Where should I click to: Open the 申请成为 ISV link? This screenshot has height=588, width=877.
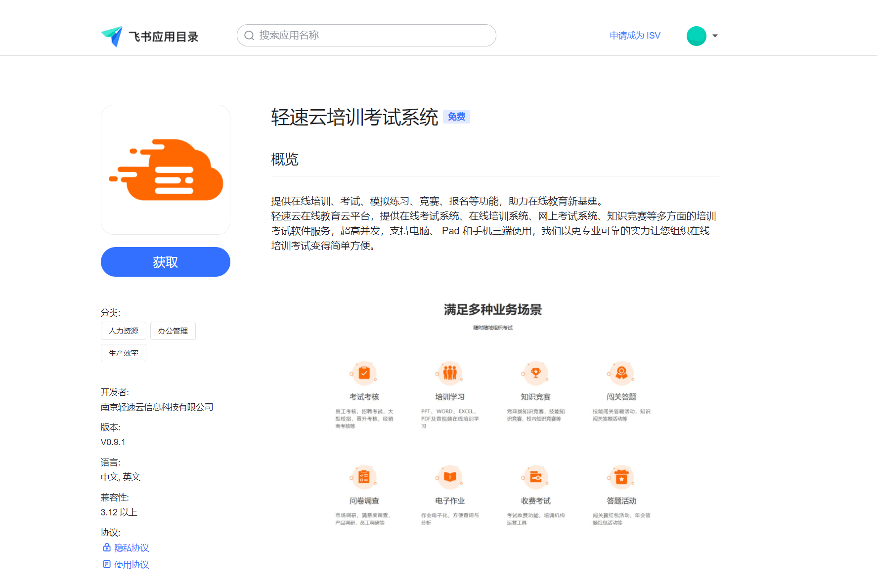pyautogui.click(x=635, y=36)
